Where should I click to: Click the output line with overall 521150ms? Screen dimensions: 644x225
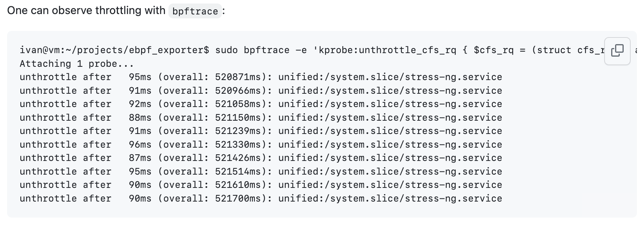(261, 118)
